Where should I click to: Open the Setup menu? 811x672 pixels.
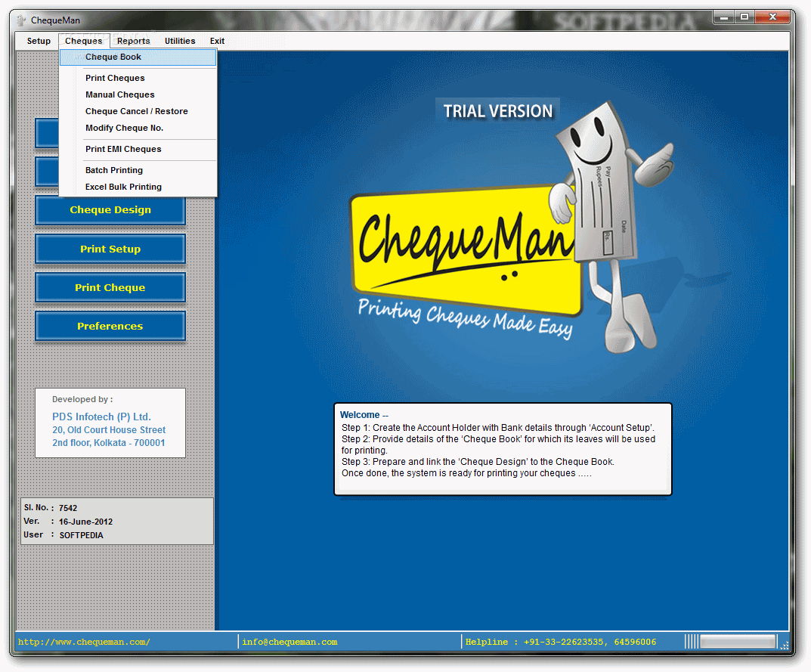(x=39, y=41)
